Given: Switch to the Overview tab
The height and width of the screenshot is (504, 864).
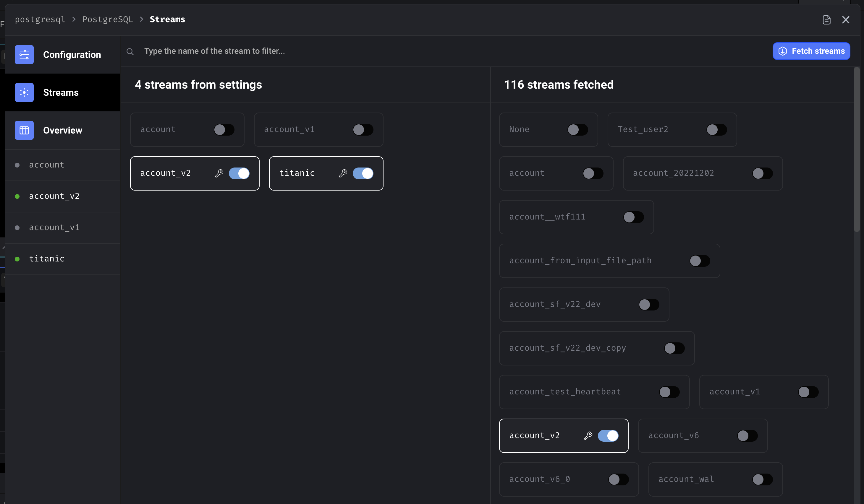Looking at the screenshot, I should point(63,130).
